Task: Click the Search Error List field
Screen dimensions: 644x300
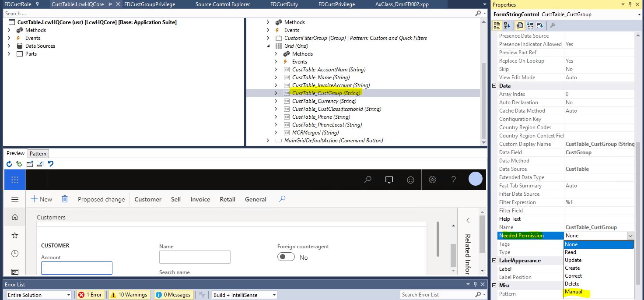Action: point(437,295)
